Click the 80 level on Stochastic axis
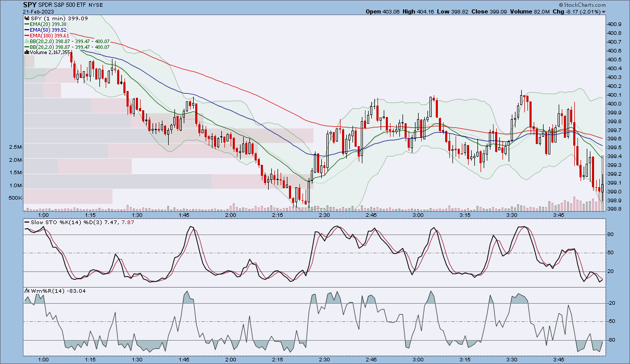 pos(611,235)
